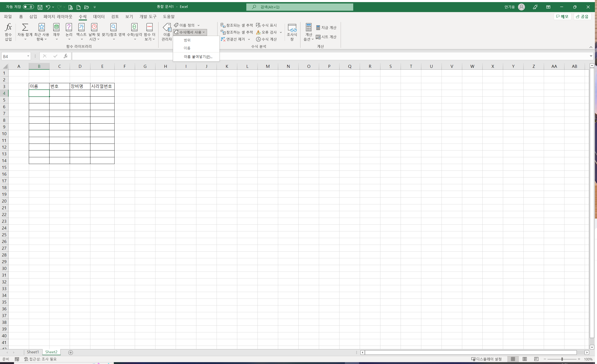Select 이름 붙여넣기 from the open menu

[x=198, y=57]
